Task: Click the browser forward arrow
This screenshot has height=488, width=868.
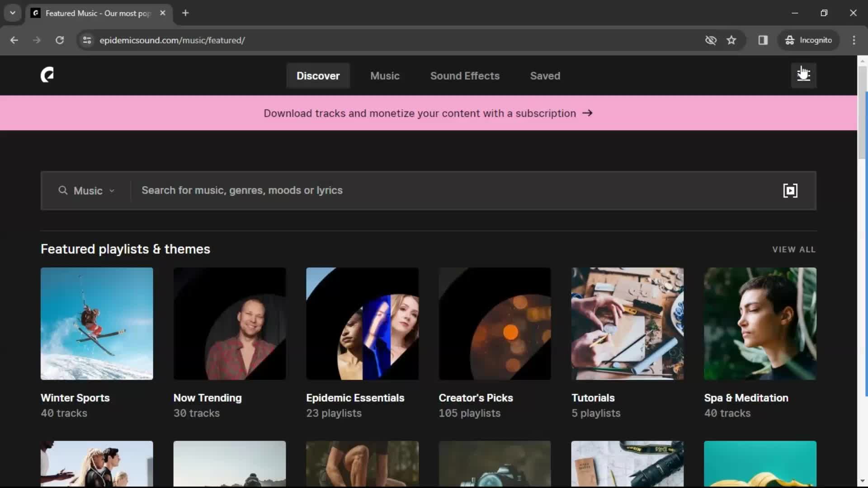Action: coord(37,40)
